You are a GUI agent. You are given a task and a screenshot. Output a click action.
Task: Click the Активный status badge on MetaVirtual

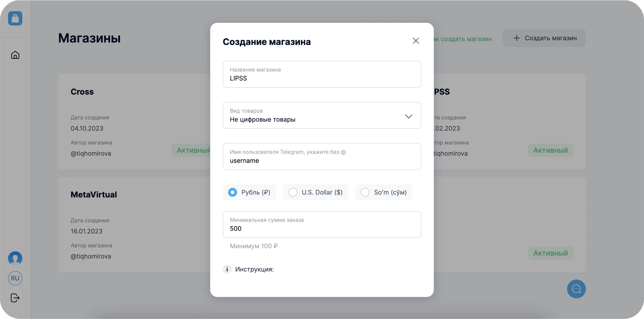pos(550,253)
